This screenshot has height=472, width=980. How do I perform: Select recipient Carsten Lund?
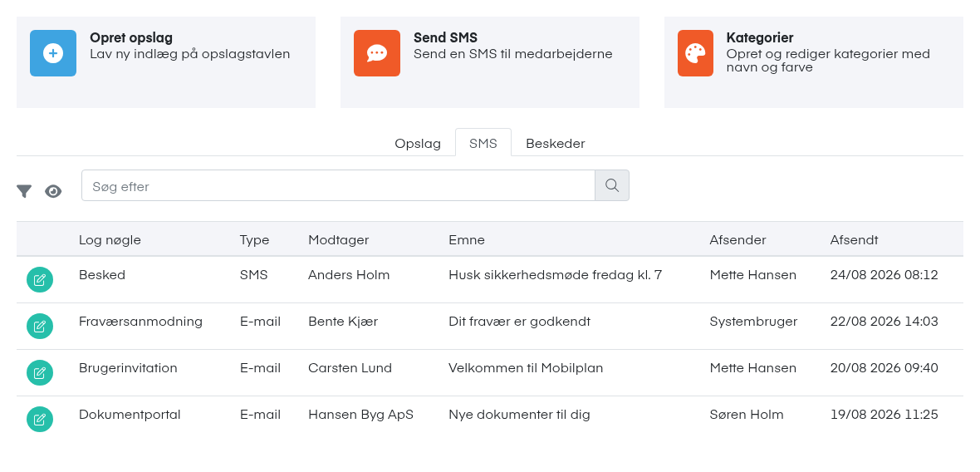350,368
